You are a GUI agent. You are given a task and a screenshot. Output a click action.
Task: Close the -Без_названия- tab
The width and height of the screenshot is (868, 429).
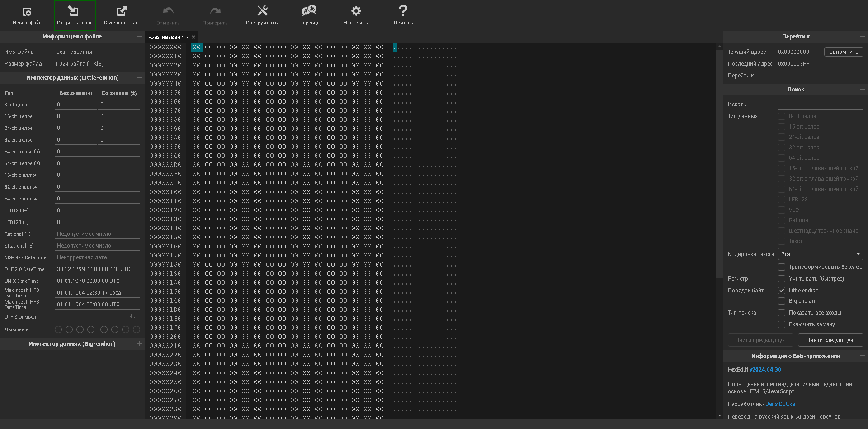[193, 37]
